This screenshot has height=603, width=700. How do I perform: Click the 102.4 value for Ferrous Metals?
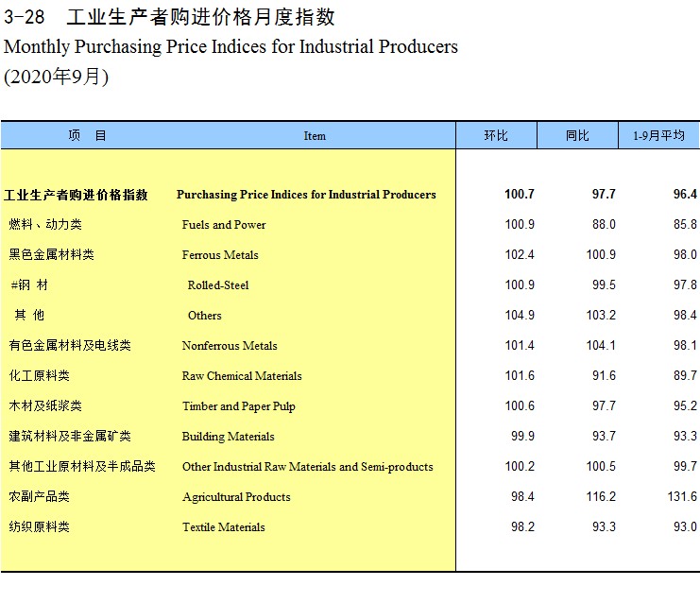tap(520, 254)
